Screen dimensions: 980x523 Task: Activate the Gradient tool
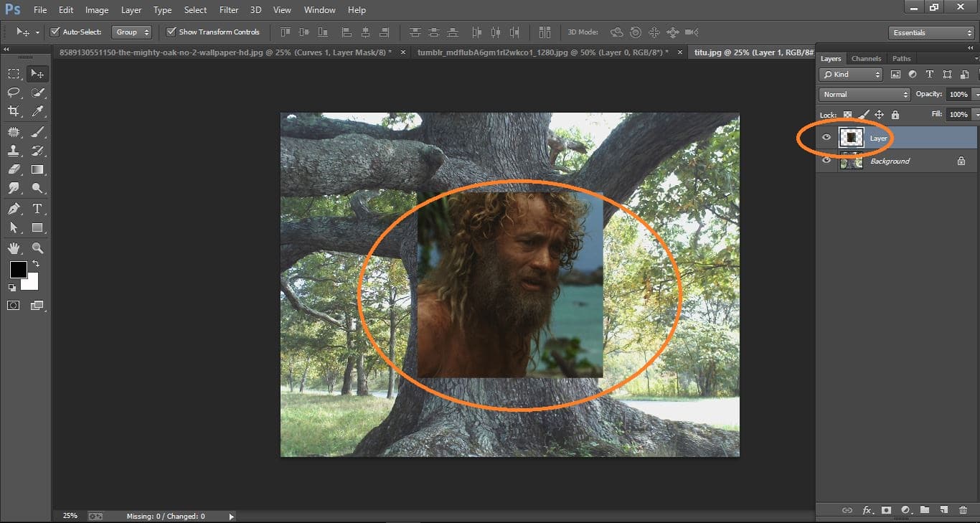click(x=38, y=169)
